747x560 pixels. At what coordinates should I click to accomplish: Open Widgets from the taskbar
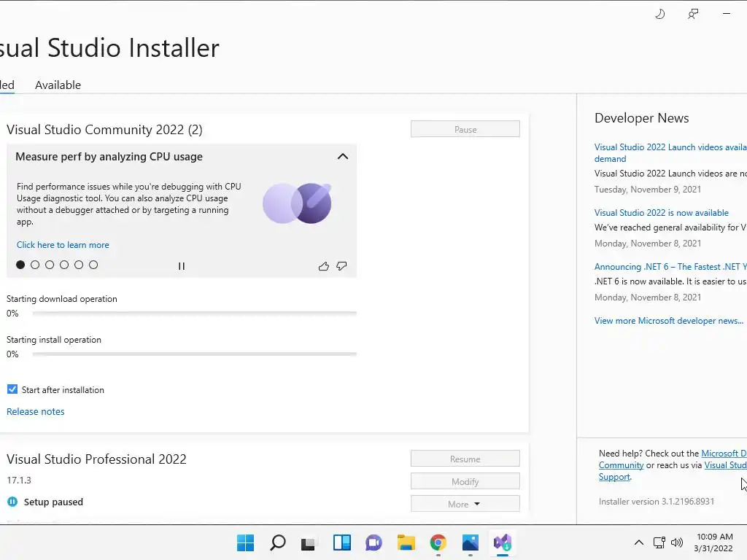click(x=341, y=542)
